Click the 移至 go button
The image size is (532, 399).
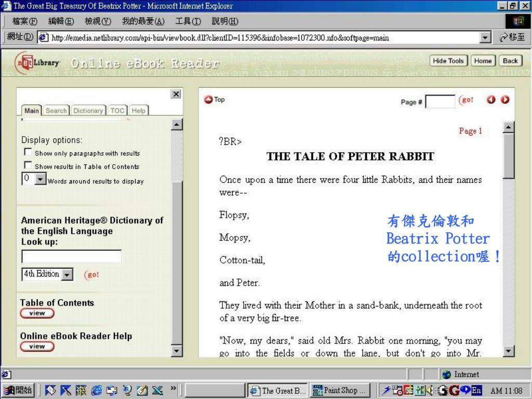pos(512,37)
